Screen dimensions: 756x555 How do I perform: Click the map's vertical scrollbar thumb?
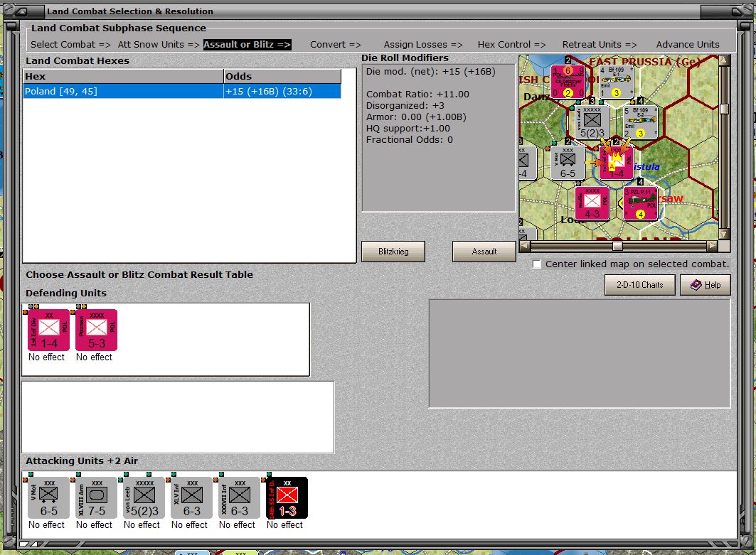tap(724, 109)
